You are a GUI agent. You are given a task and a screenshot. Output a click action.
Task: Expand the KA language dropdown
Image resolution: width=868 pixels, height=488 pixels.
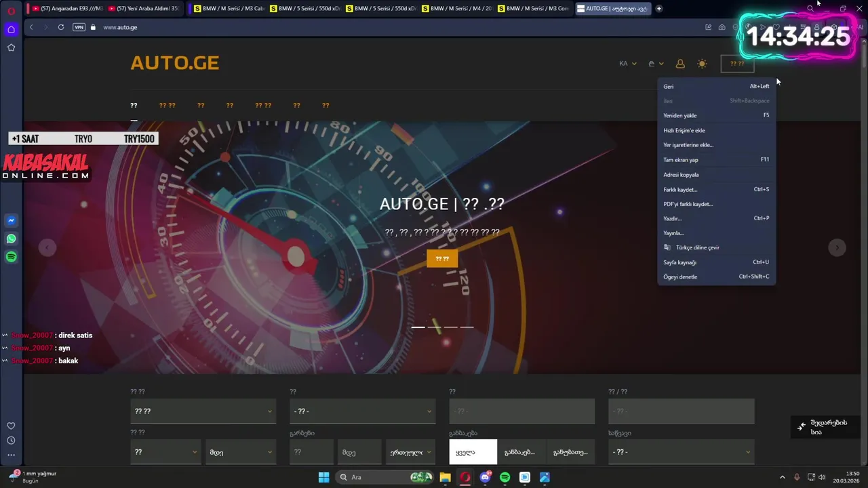(x=628, y=64)
